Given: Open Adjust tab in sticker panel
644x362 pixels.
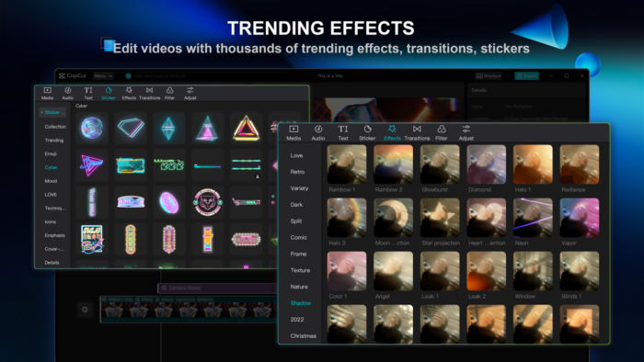Looking at the screenshot, I should 190,94.
